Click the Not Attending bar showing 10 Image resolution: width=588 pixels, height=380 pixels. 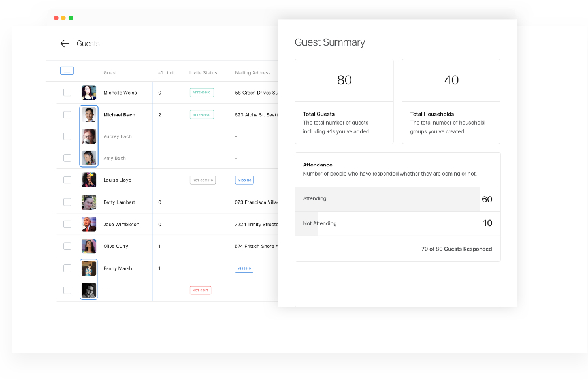click(x=398, y=223)
